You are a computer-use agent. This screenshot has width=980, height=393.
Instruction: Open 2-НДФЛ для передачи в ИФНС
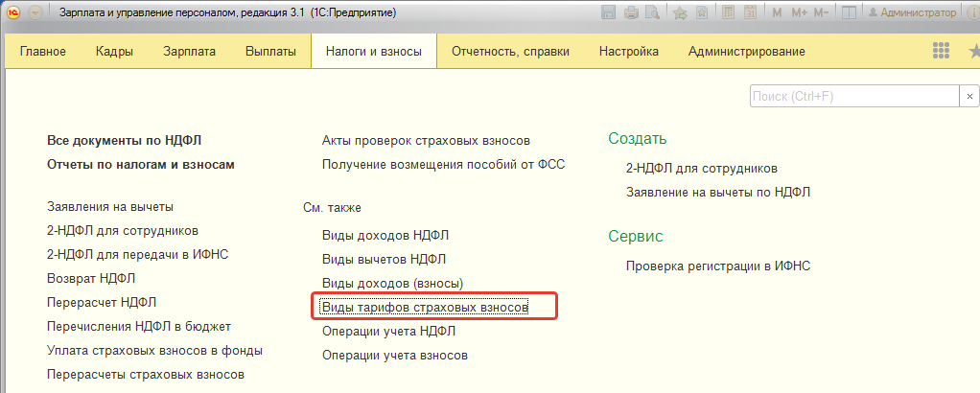point(137,254)
